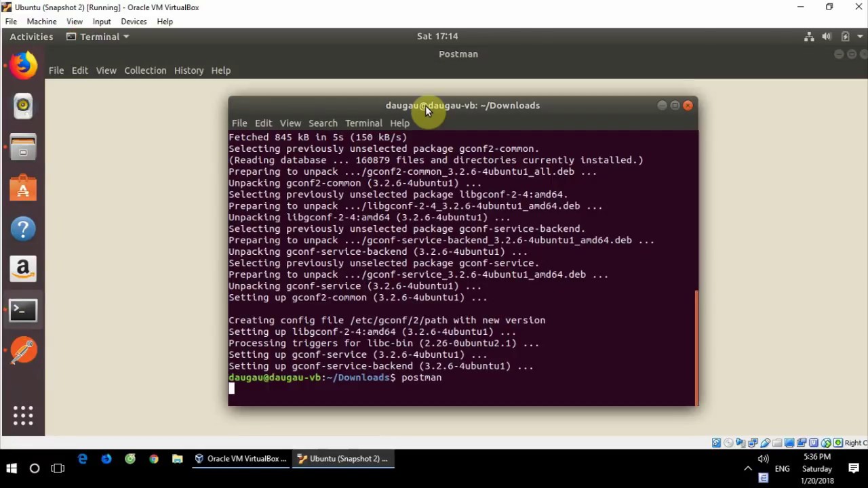The height and width of the screenshot is (488, 868).
Task: Open the terminal Search menu
Action: coord(323,123)
